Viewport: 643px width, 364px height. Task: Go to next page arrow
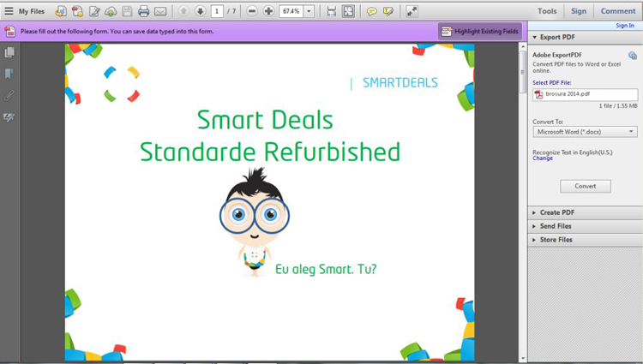(200, 11)
